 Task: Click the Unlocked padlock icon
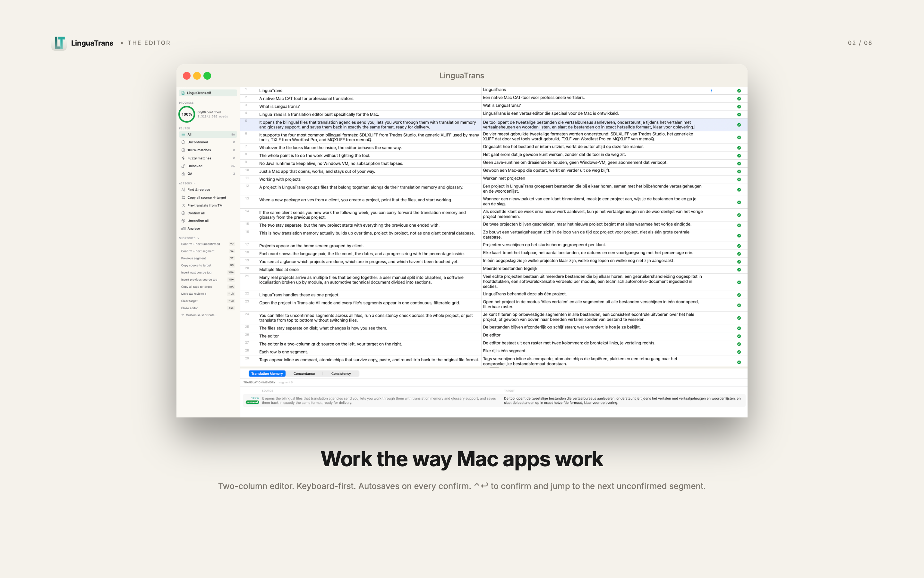183,166
